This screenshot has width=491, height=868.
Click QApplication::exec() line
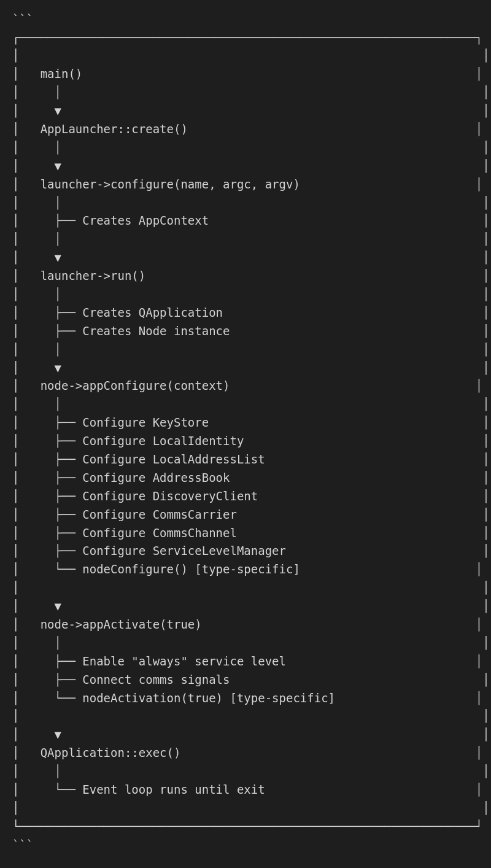coord(110,753)
